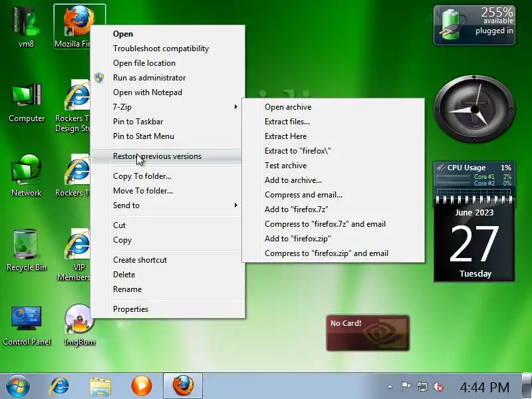Choose Compress and email...

333,194
